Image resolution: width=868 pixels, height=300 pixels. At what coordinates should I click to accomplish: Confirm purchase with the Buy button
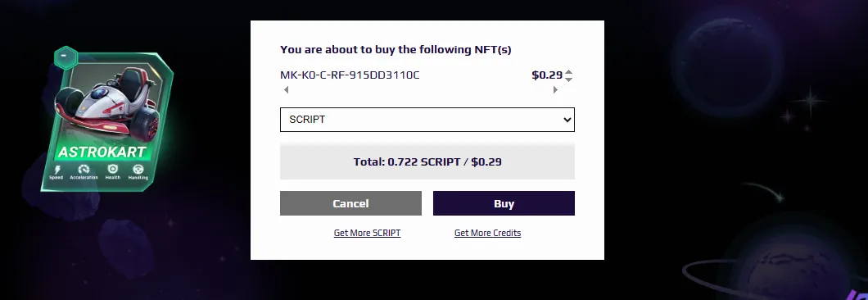coord(504,203)
